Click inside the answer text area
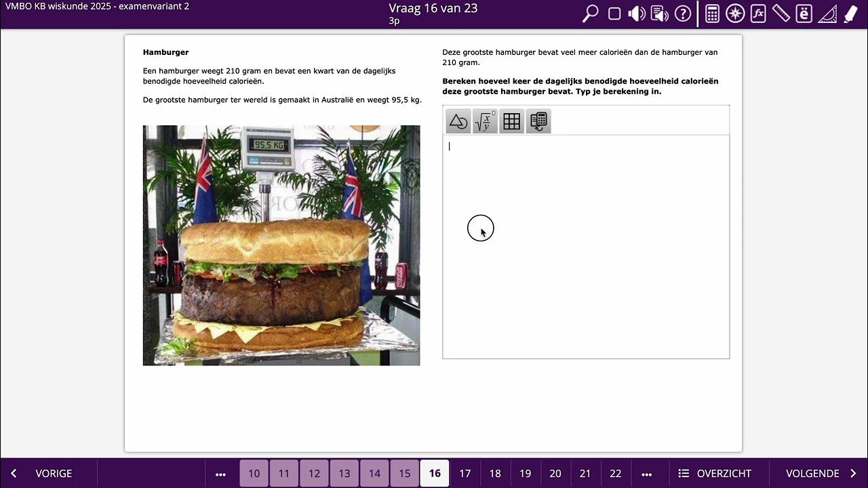868x488 pixels. pyautogui.click(x=586, y=246)
